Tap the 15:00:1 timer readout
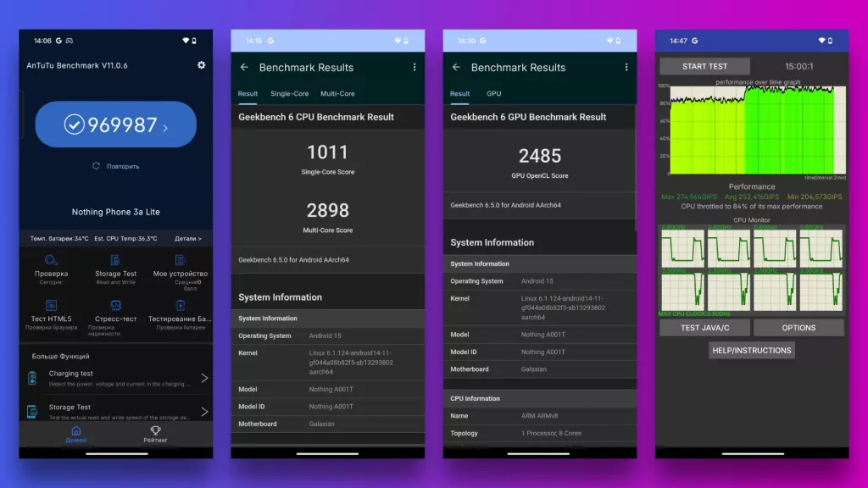The width and height of the screenshot is (868, 488). tap(798, 66)
